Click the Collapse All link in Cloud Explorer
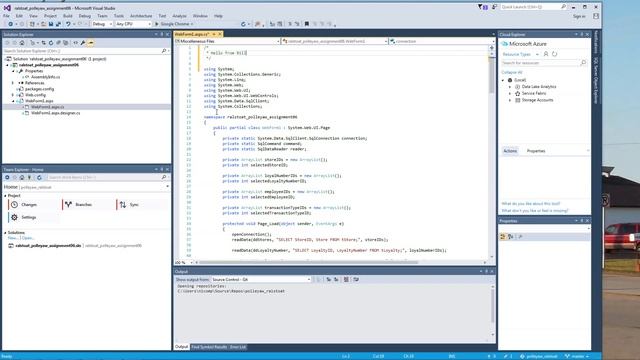This screenshot has height=360, width=640. point(512,72)
